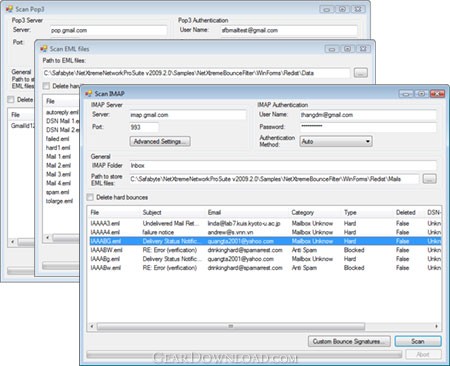Select the IAAABW.eml row in results
This screenshot has width=450, height=366.
(265, 250)
